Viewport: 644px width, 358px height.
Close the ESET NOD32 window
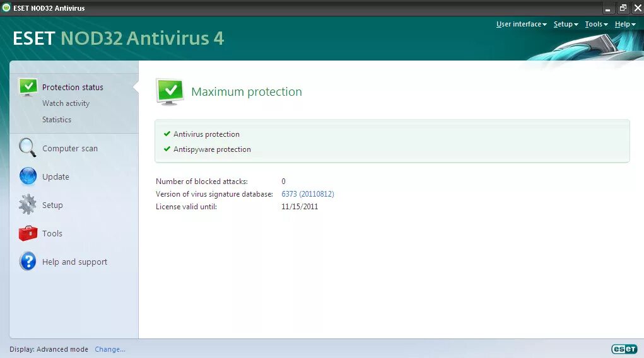(638, 8)
